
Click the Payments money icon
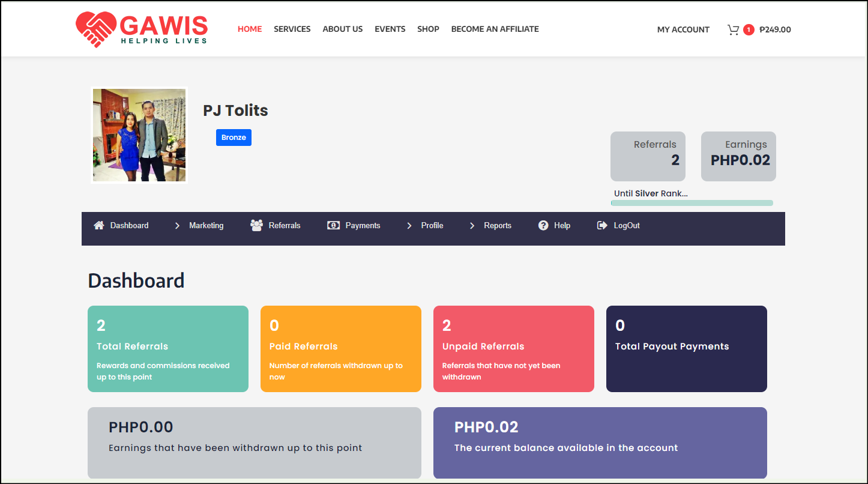[333, 225]
